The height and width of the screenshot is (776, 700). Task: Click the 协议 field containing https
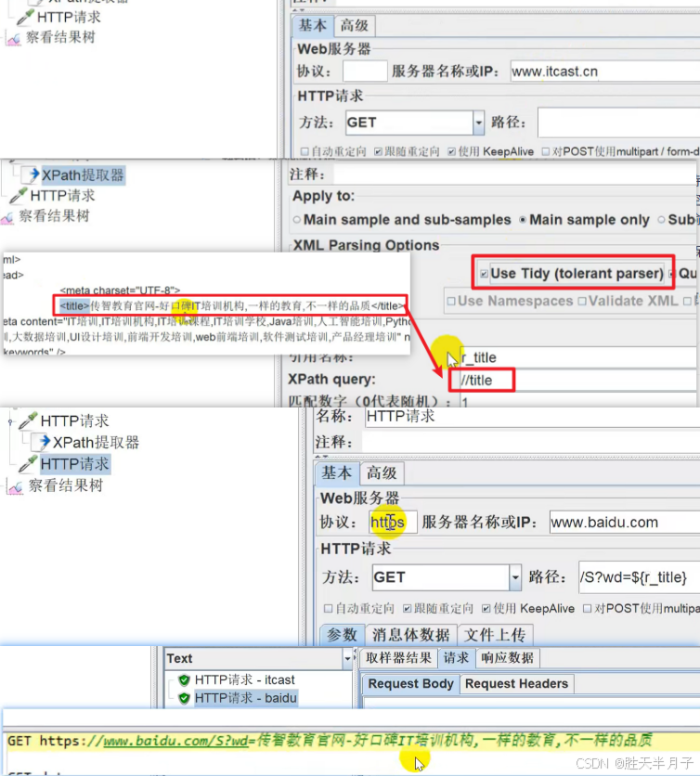pos(393,522)
